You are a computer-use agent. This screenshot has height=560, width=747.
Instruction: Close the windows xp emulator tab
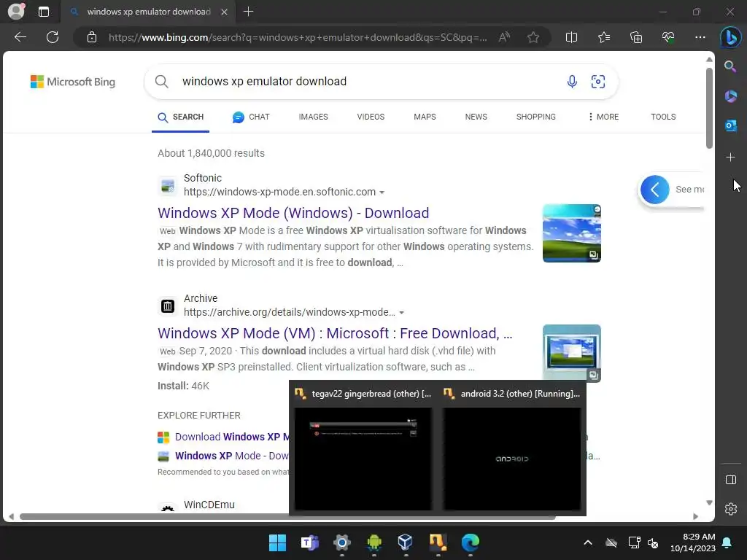point(224,12)
